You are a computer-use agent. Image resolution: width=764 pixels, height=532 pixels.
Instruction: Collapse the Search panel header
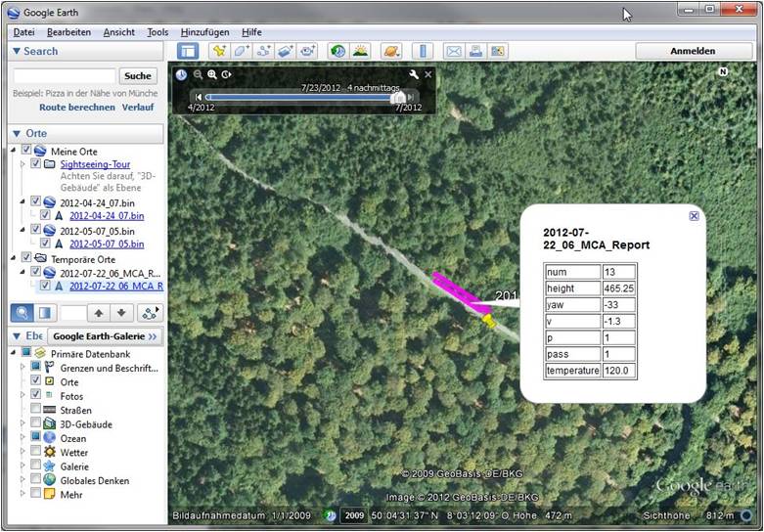(17, 51)
